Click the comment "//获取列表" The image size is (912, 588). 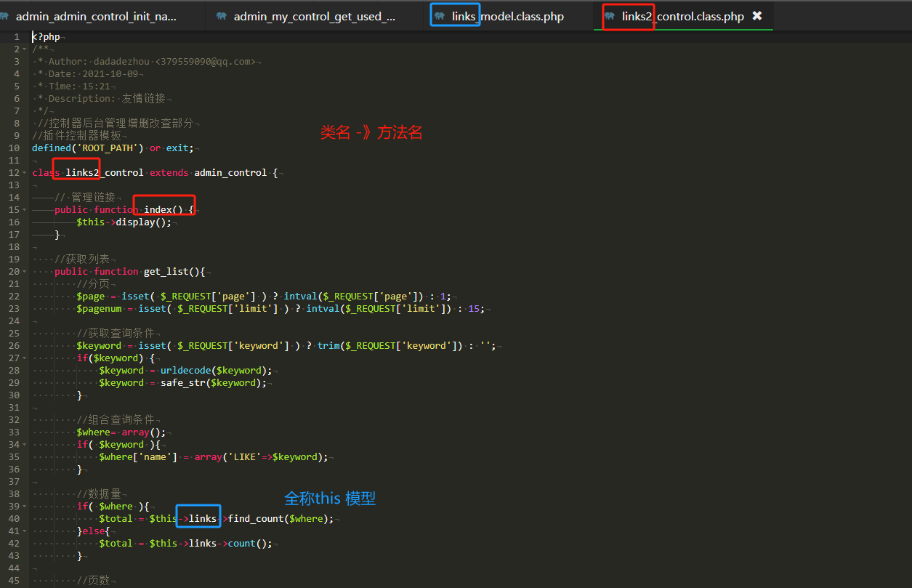click(82, 259)
